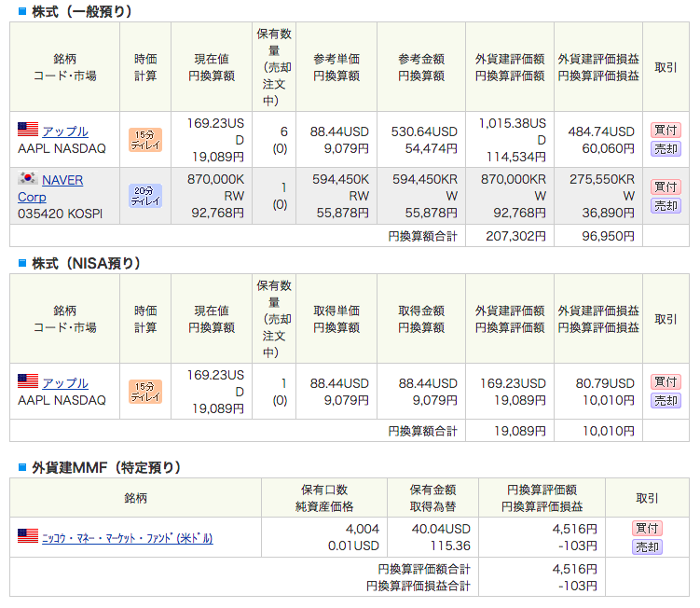This screenshot has width=700, height=608.
Task: Select the 114,534円 Apple valuation value
Action: [516, 157]
